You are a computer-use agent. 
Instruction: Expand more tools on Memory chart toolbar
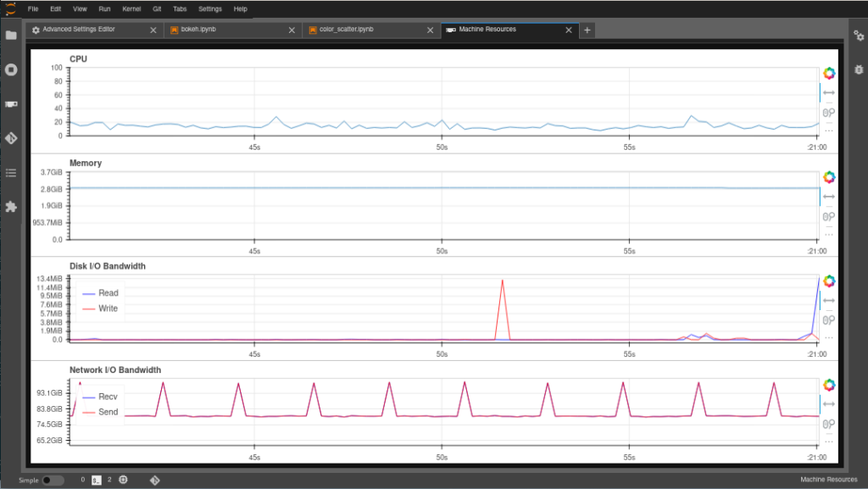(829, 234)
